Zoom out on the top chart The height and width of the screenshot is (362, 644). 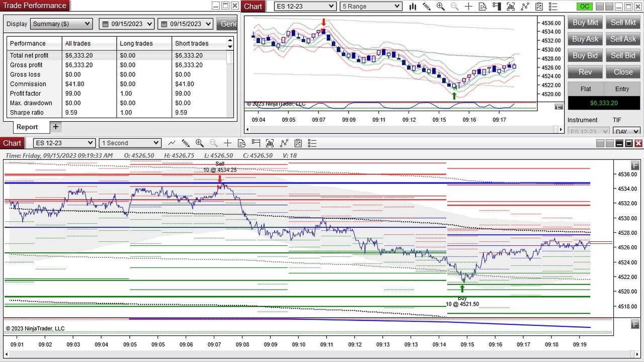[x=455, y=7]
